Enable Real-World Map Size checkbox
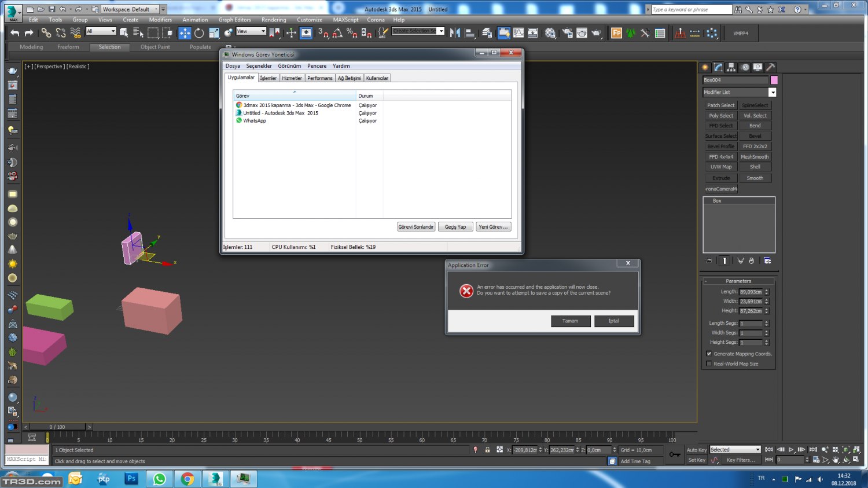Image resolution: width=868 pixels, height=488 pixels. [709, 364]
